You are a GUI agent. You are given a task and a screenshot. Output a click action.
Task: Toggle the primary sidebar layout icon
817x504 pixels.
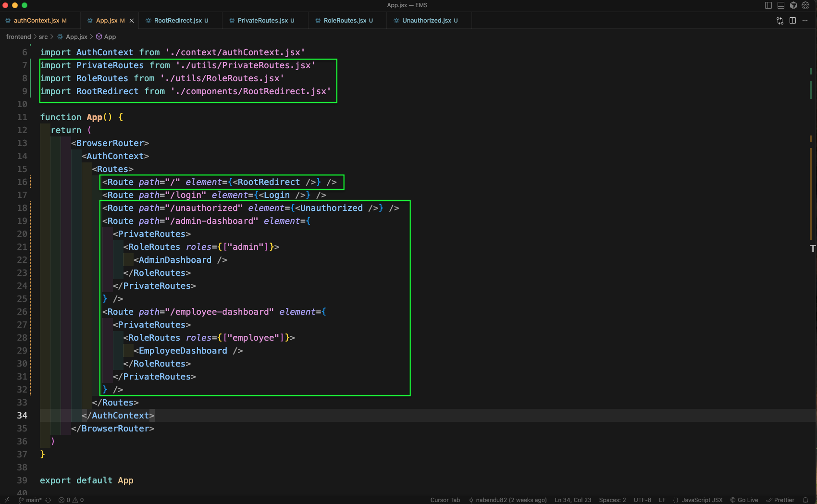pos(768,5)
